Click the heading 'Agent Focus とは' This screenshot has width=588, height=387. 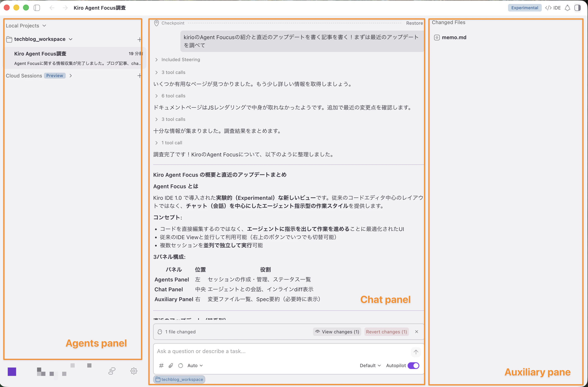click(176, 186)
